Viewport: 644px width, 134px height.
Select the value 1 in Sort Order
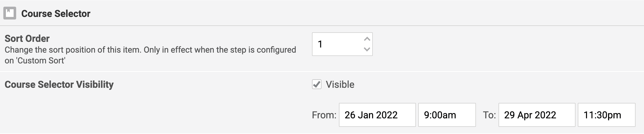[320, 44]
